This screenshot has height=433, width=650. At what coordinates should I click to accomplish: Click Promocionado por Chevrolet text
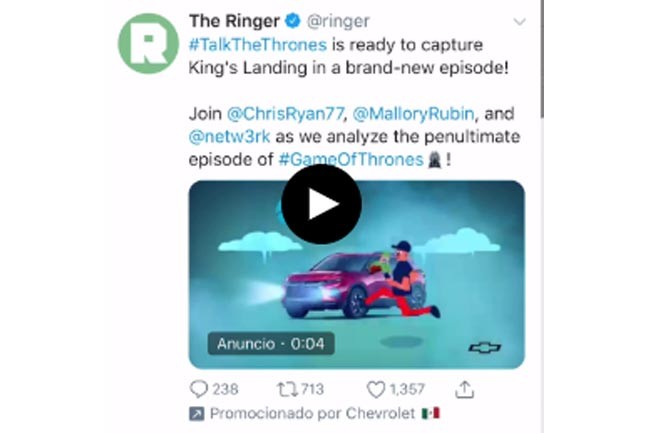pos(312,413)
